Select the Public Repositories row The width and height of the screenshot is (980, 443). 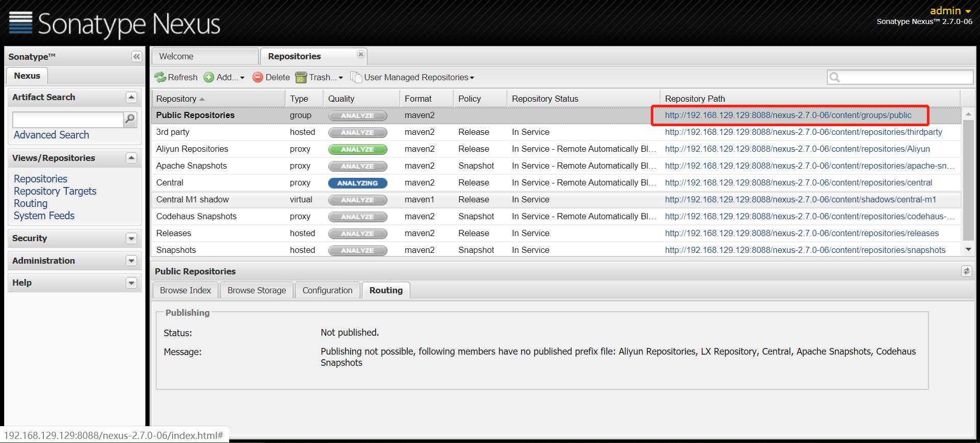[x=556, y=115]
